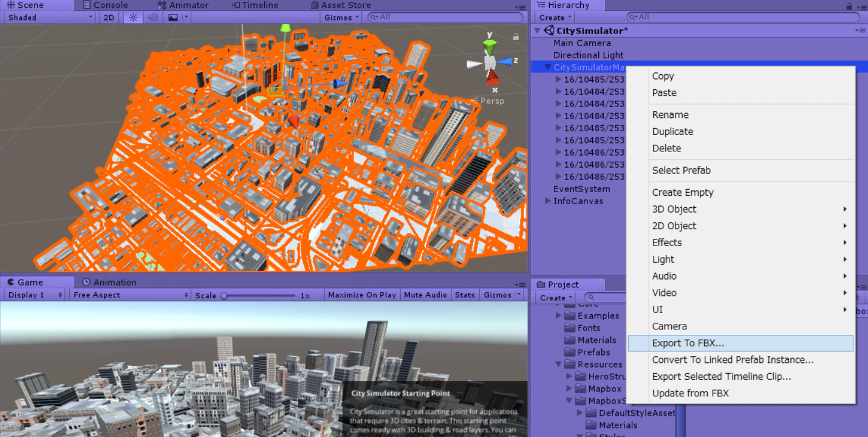
Task: Click the red X axis cone of the gizmo
Action: [493, 77]
